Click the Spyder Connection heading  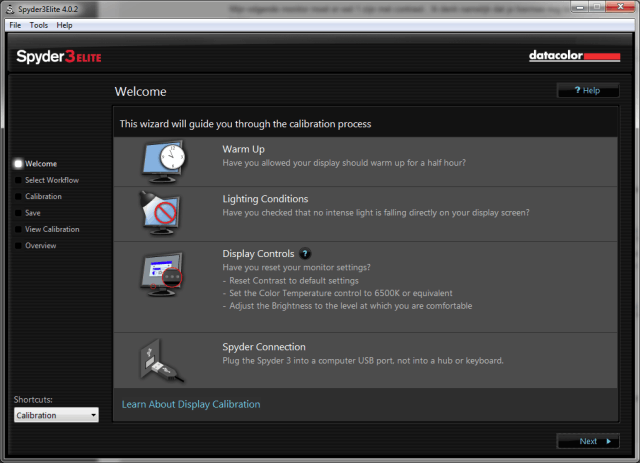[264, 347]
